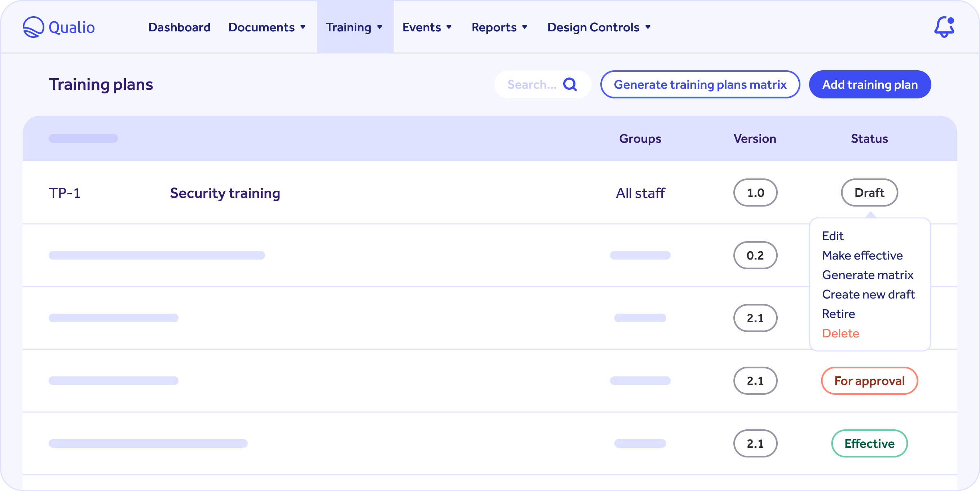Click the version 1.0 badge on TP-1
This screenshot has height=491, width=980.
coord(755,192)
